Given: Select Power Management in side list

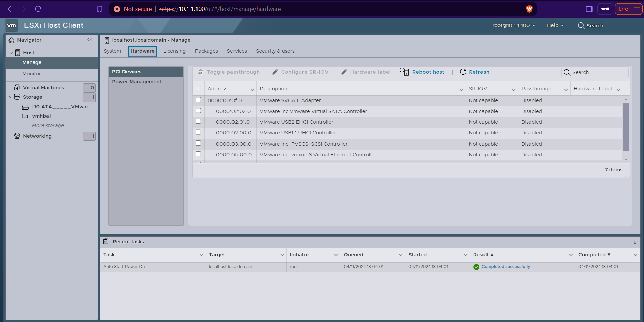Looking at the screenshot, I should [146, 82].
